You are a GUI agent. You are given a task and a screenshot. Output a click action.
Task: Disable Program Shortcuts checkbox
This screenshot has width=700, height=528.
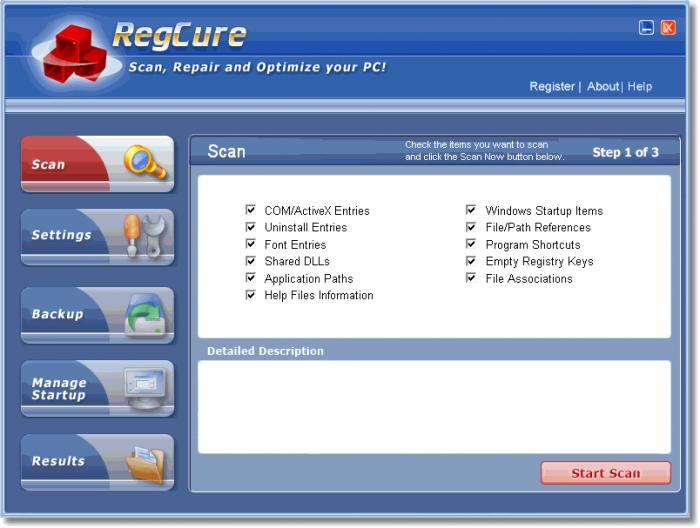click(x=471, y=244)
